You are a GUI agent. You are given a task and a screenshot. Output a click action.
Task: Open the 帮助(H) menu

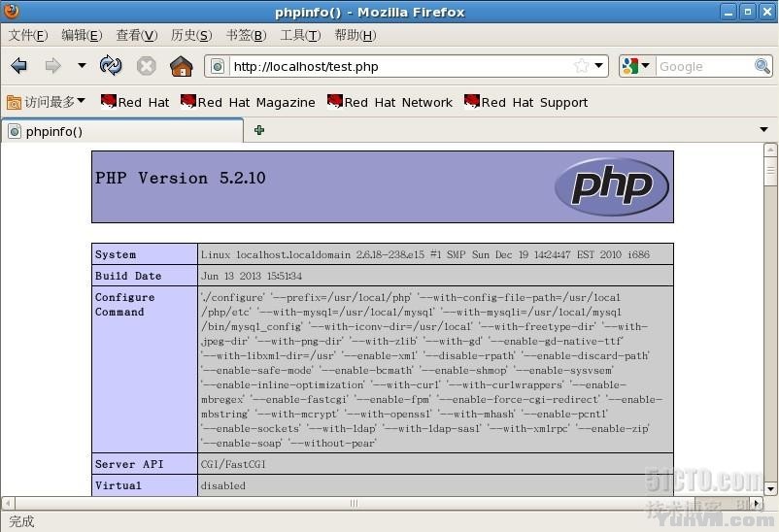[x=356, y=35]
